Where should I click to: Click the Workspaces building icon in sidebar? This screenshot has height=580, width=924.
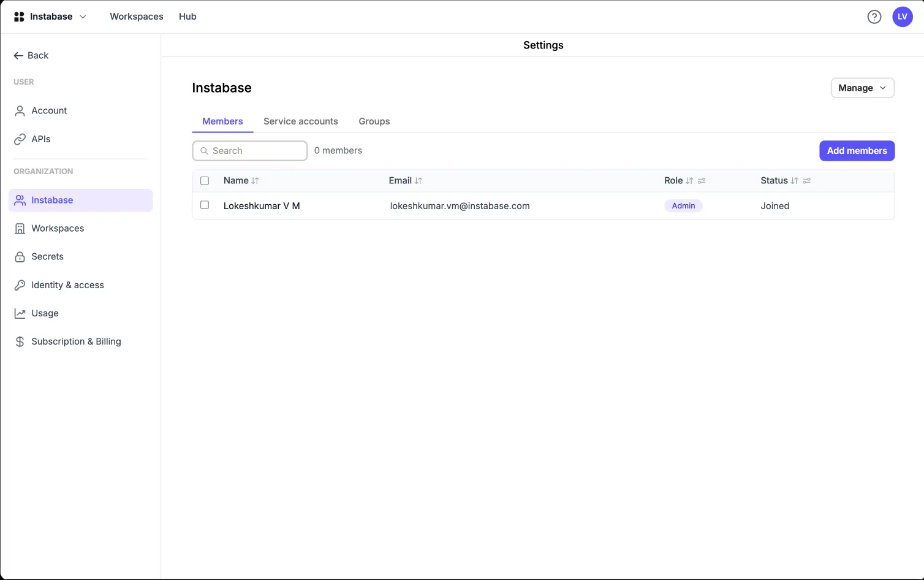tap(20, 229)
